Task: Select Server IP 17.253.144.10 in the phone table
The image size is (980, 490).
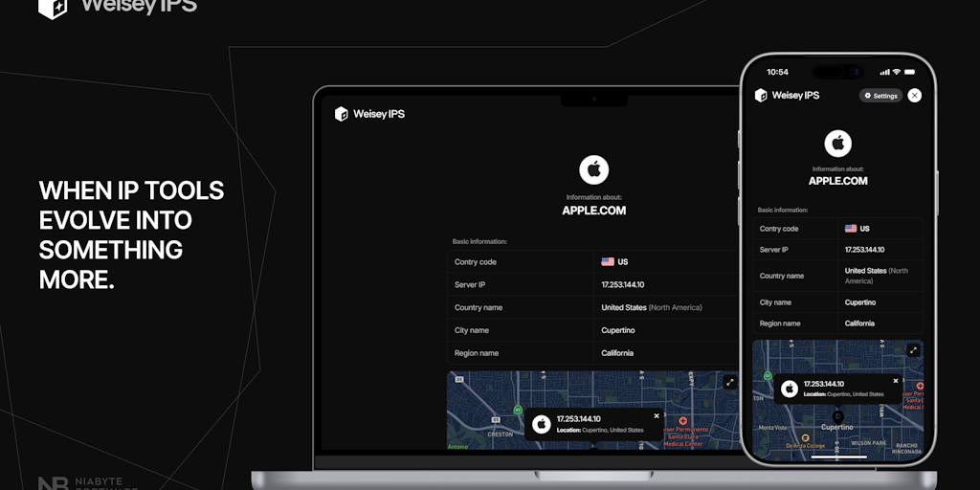Action: click(x=864, y=250)
